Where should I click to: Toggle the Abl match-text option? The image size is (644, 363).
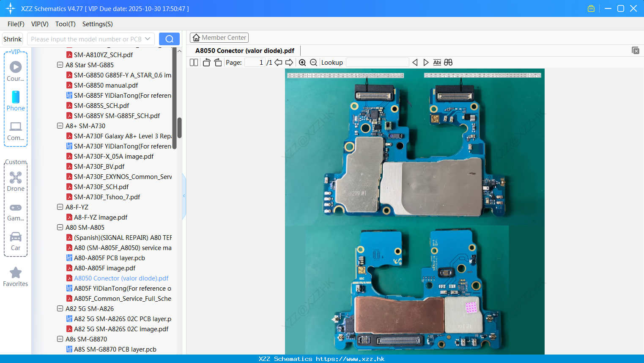pyautogui.click(x=437, y=63)
